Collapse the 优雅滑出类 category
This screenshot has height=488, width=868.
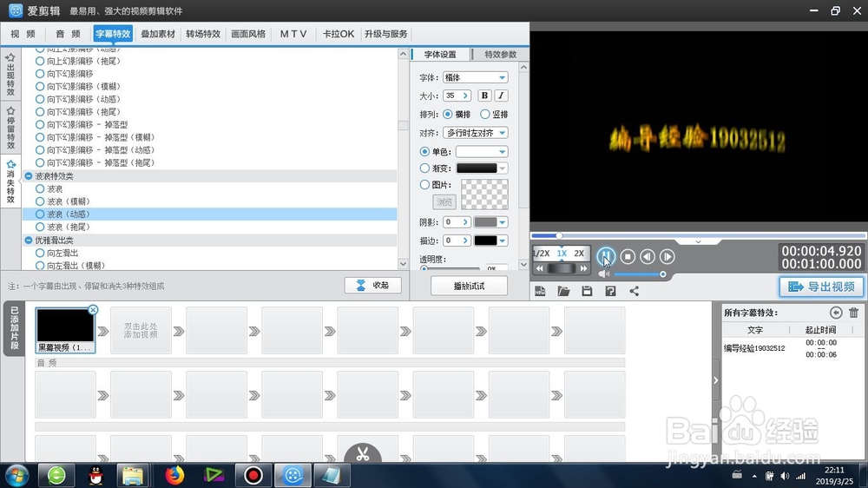point(29,241)
